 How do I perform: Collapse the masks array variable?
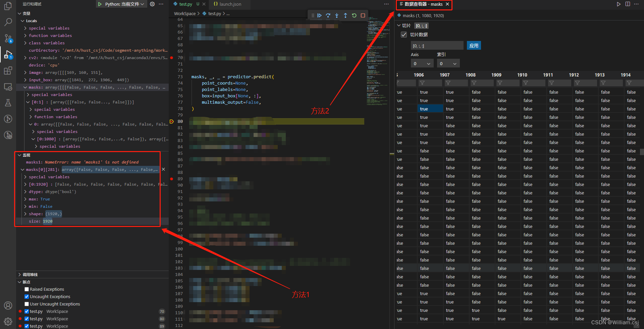tap(25, 87)
